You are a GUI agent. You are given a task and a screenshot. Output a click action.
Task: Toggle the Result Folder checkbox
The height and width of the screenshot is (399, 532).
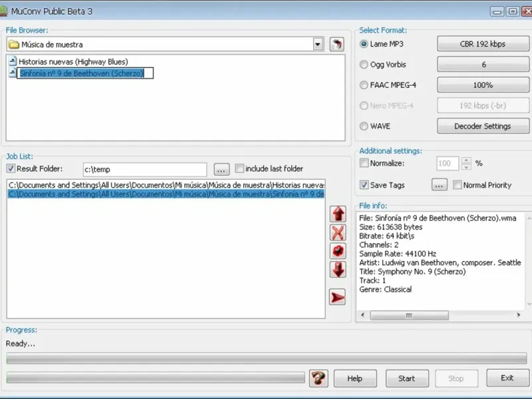tap(11, 168)
